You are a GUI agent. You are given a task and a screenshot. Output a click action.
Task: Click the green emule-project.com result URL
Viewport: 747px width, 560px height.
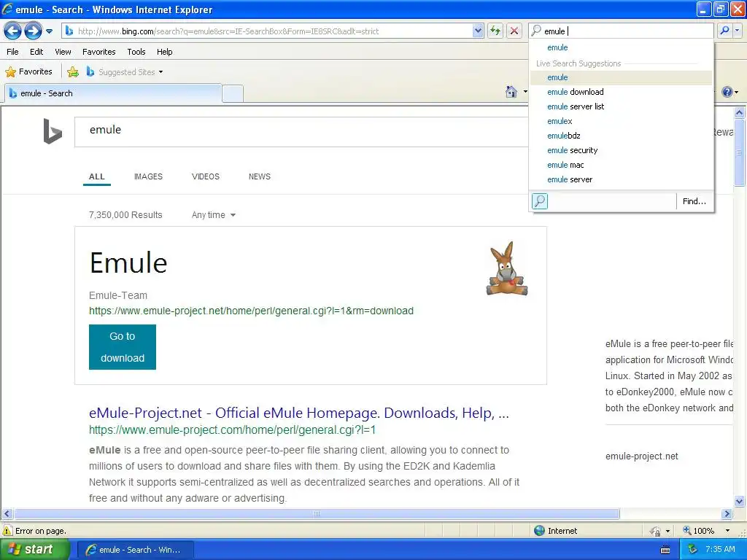[233, 430]
